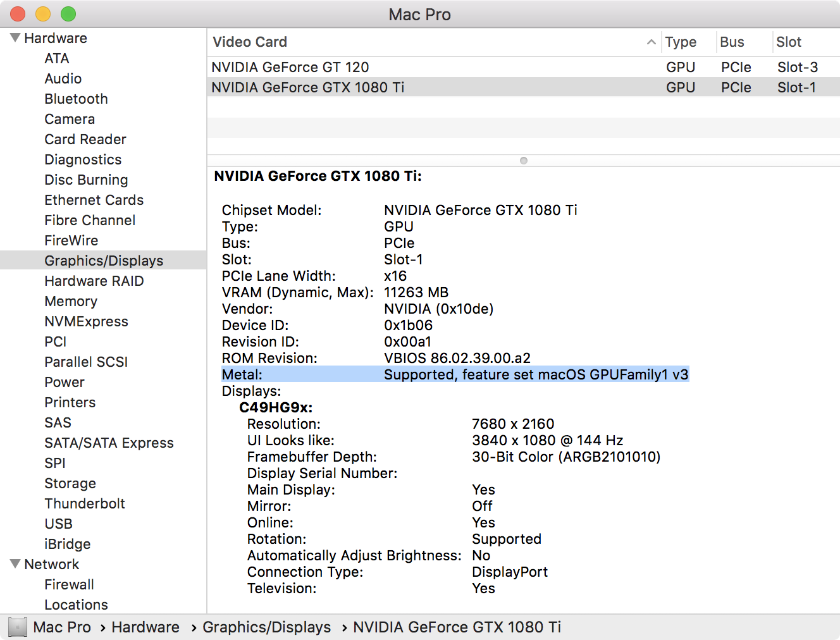Show Storage information
840x640 pixels.
coord(70,483)
